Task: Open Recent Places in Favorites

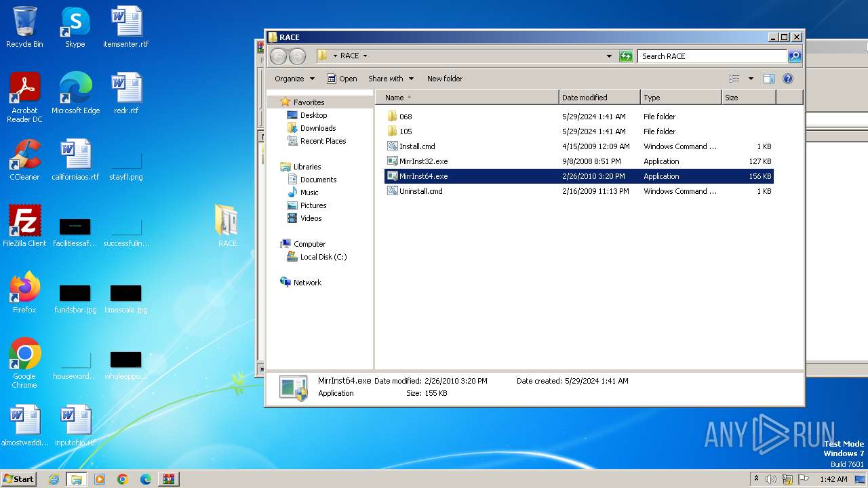Action: (x=323, y=141)
